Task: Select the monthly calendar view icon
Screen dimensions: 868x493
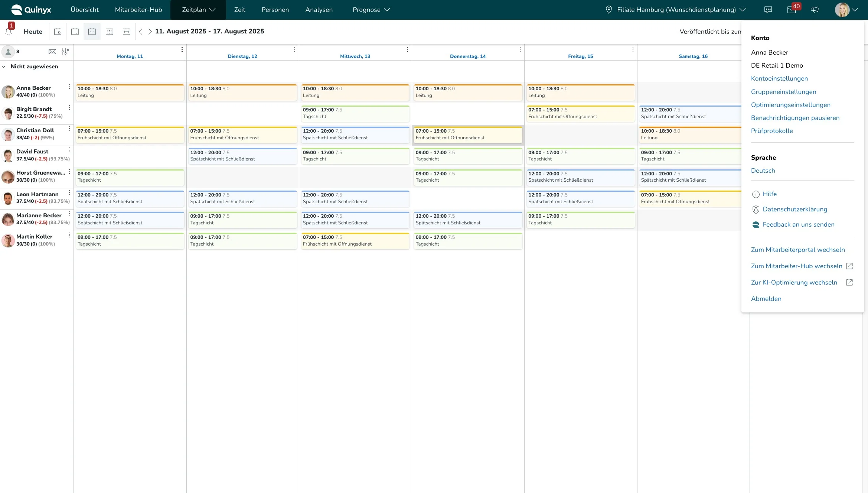Action: (x=109, y=32)
